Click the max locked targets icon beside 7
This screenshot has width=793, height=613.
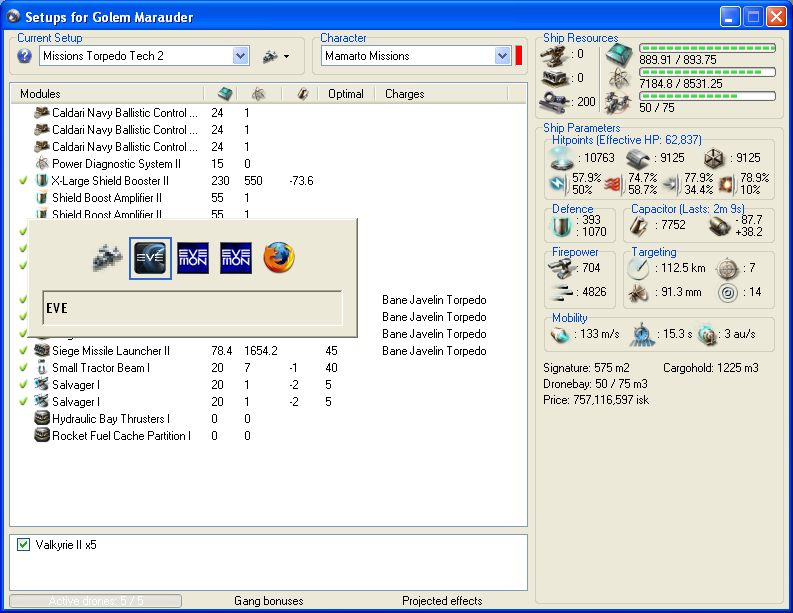click(727, 269)
